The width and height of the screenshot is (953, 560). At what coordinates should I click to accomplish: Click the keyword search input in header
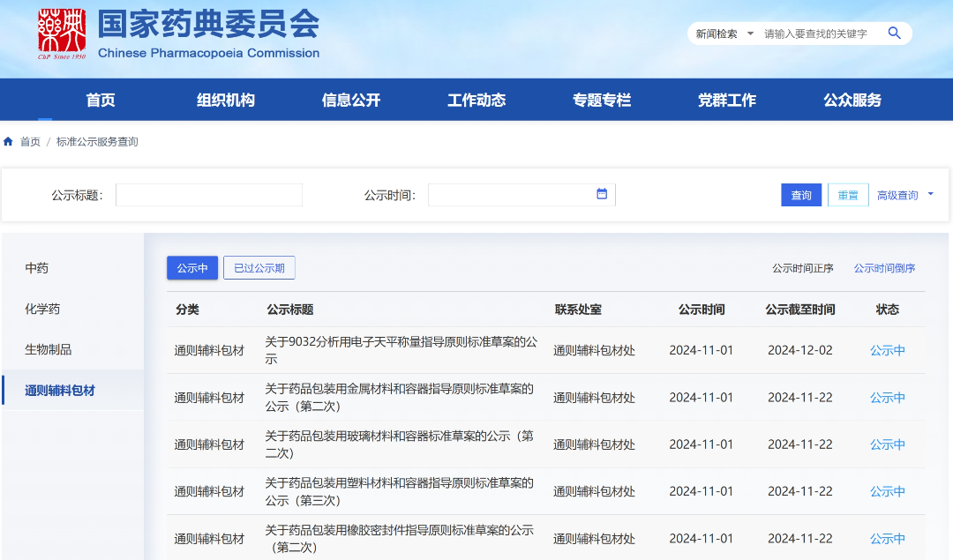(x=815, y=34)
